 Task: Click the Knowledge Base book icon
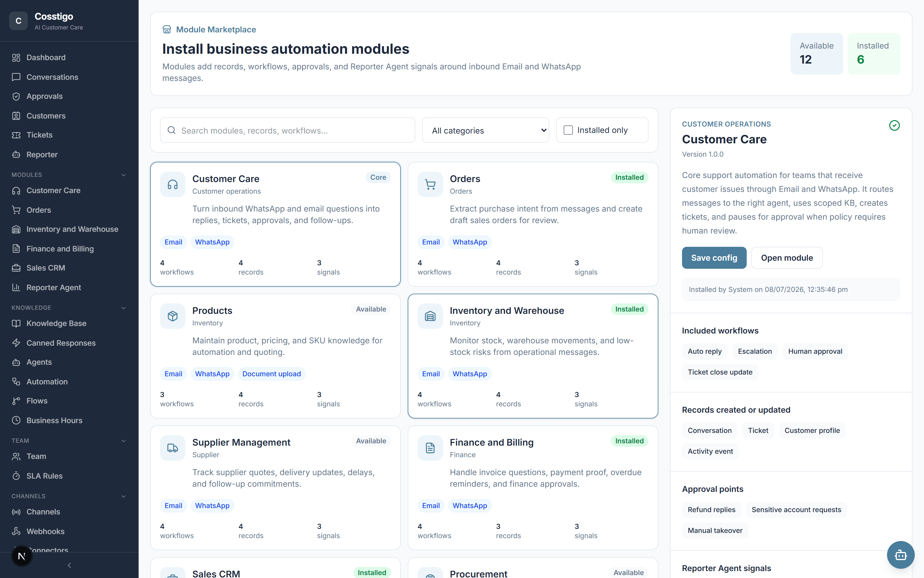[x=16, y=323]
